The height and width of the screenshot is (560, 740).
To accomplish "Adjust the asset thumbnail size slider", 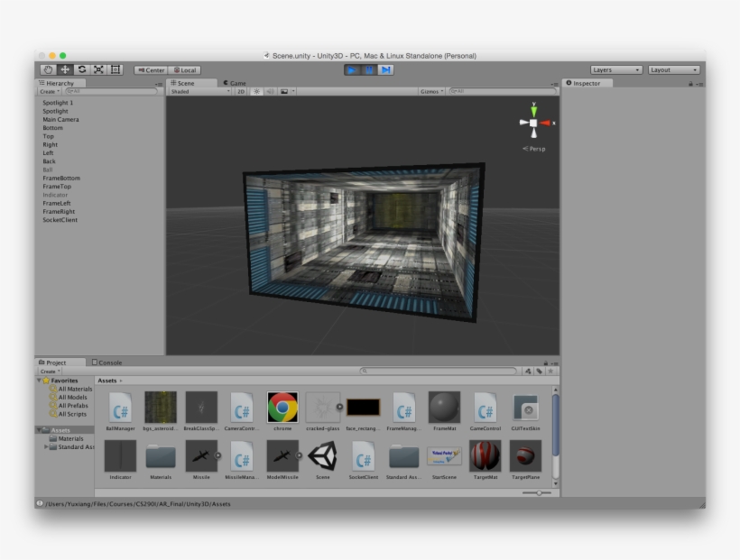I will click(537, 492).
